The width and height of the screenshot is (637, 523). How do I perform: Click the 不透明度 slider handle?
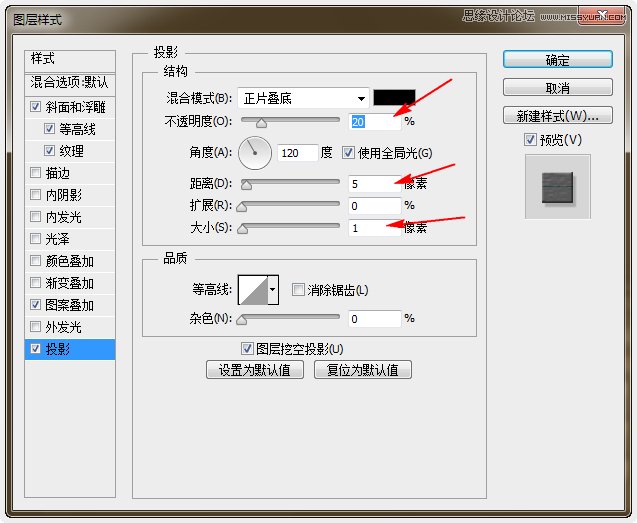coord(261,123)
